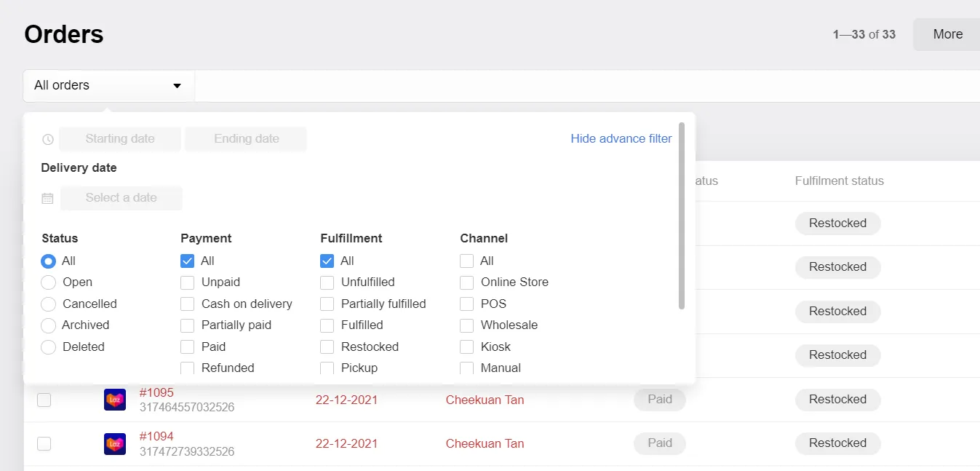
Task: Open the All orders dropdown
Action: (x=108, y=85)
